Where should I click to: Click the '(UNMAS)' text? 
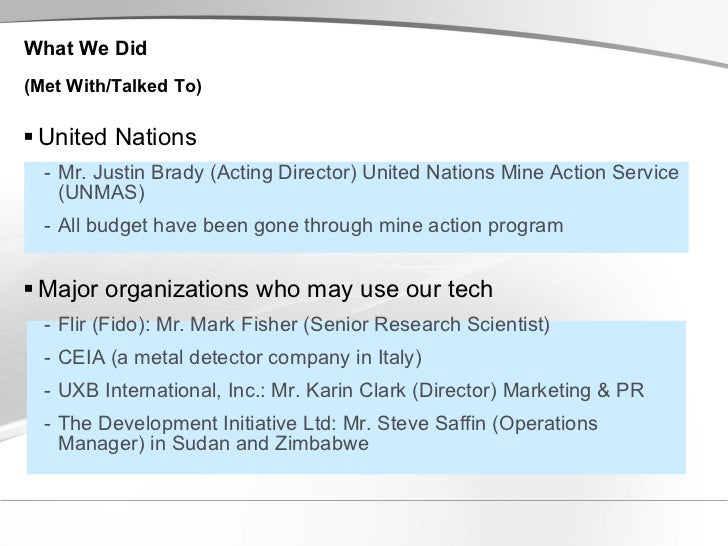[x=101, y=192]
